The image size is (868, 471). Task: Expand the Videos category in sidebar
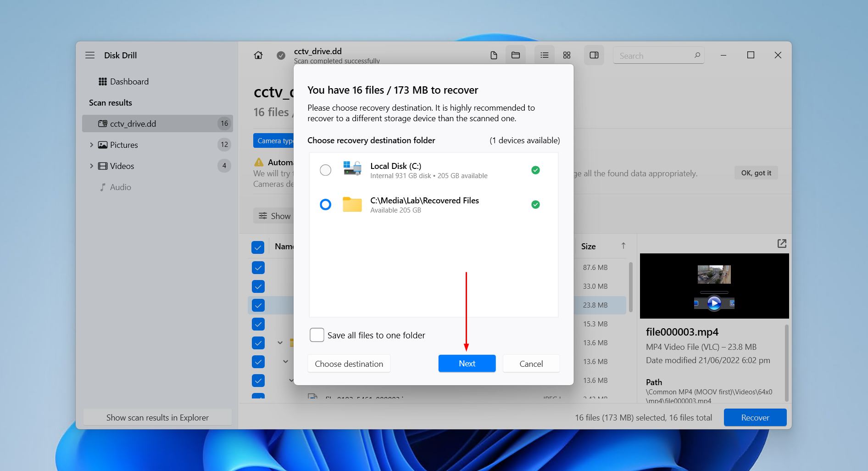[x=91, y=166]
